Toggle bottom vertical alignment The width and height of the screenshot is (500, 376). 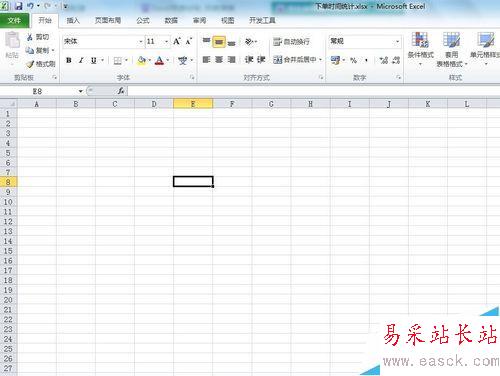(x=231, y=42)
